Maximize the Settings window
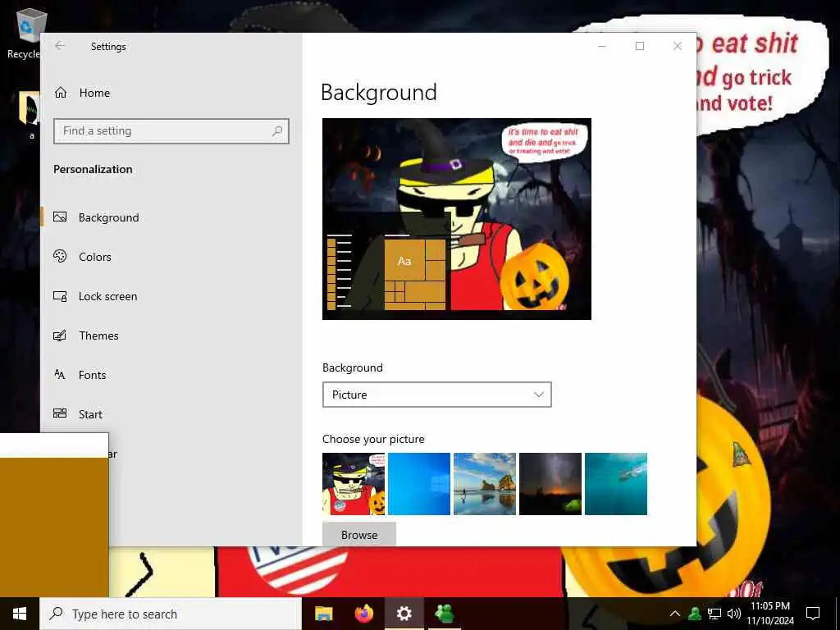Viewport: 840px width, 630px height. 640,46
